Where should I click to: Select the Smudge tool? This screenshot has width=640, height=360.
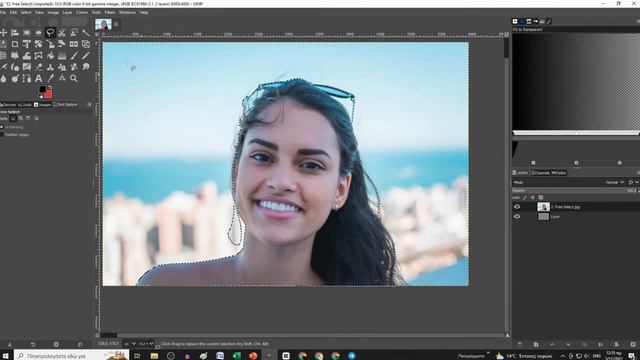86,67
